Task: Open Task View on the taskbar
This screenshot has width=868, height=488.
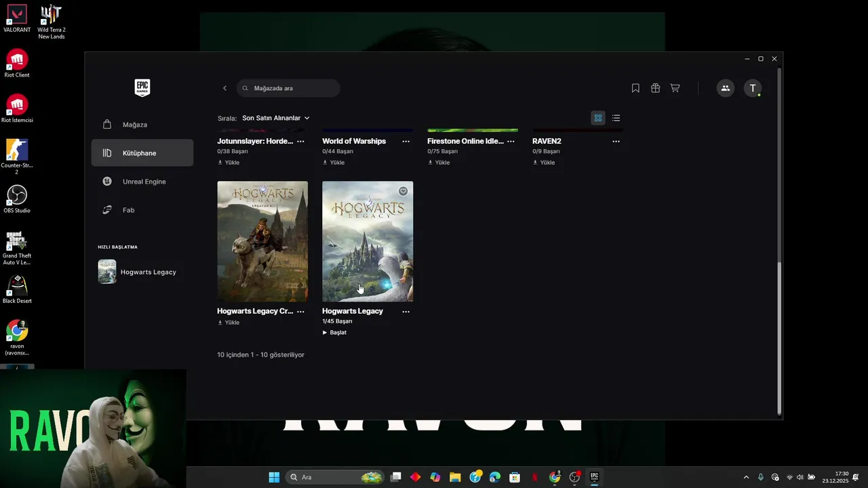Action: (396, 477)
